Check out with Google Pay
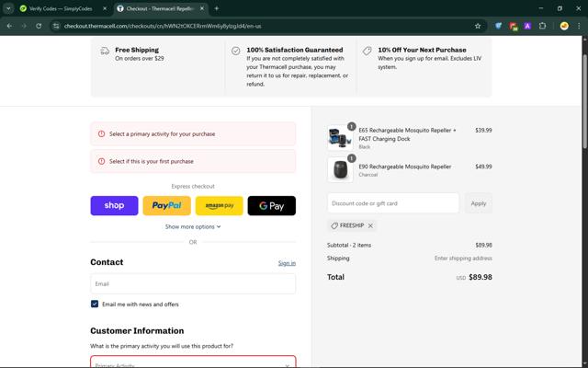The width and height of the screenshot is (588, 368). coord(272,205)
